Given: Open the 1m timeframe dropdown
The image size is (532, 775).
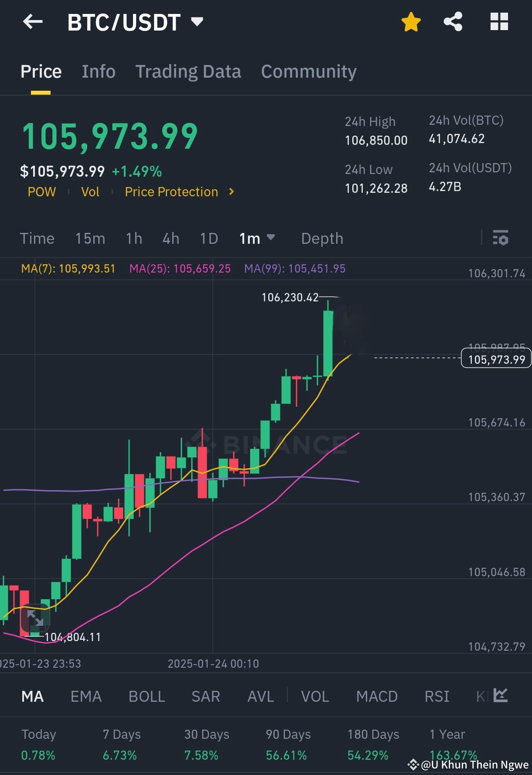Looking at the screenshot, I should (257, 238).
